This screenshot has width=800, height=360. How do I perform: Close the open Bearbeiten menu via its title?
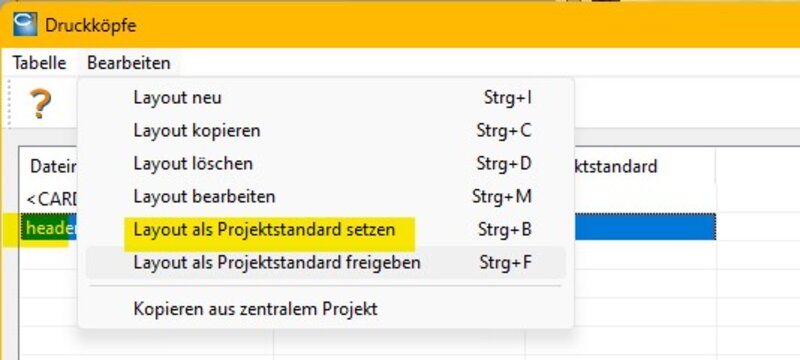tap(129, 63)
